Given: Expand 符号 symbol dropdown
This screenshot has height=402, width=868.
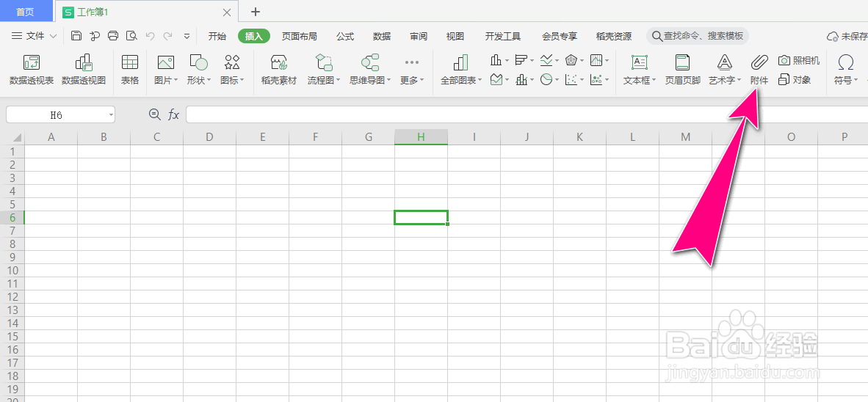Looking at the screenshot, I should click(x=856, y=80).
